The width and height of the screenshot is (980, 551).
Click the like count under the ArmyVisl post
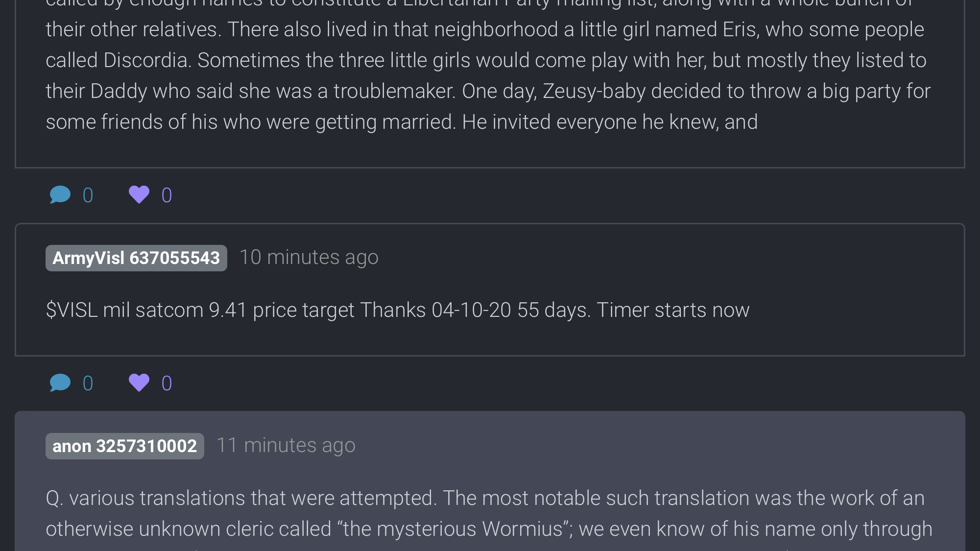click(167, 383)
